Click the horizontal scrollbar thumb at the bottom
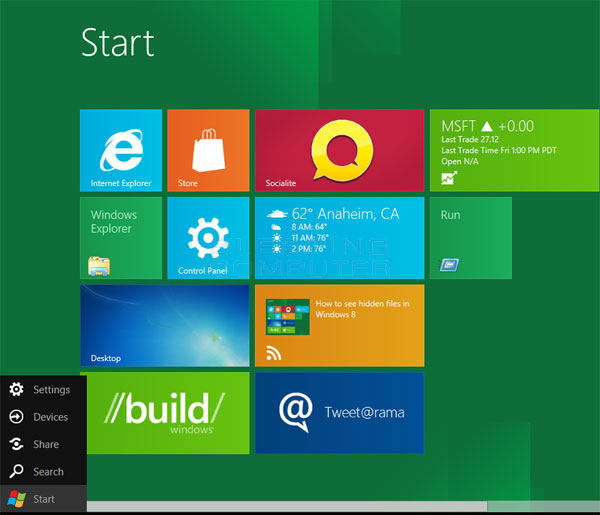Screen dimensions: 600x515 (x=287, y=506)
